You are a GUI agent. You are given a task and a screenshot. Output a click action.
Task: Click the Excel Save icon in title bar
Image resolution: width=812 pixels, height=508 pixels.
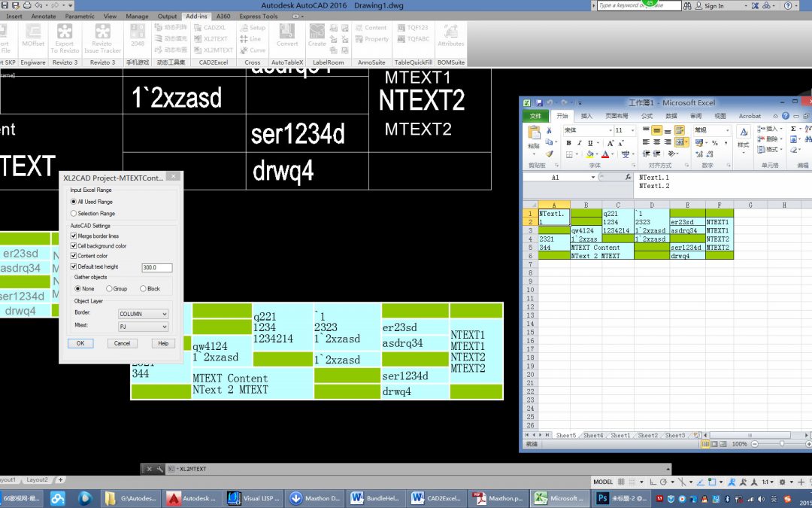pyautogui.click(x=539, y=102)
